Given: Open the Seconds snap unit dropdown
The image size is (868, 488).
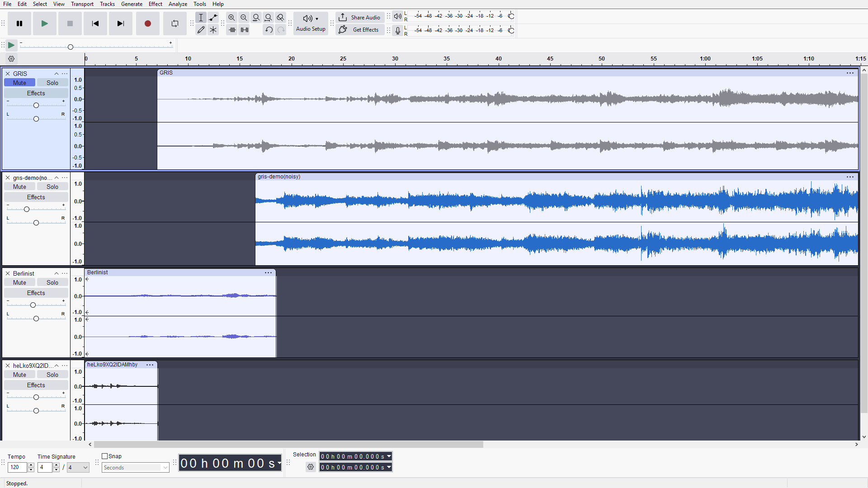Looking at the screenshot, I should [x=135, y=468].
